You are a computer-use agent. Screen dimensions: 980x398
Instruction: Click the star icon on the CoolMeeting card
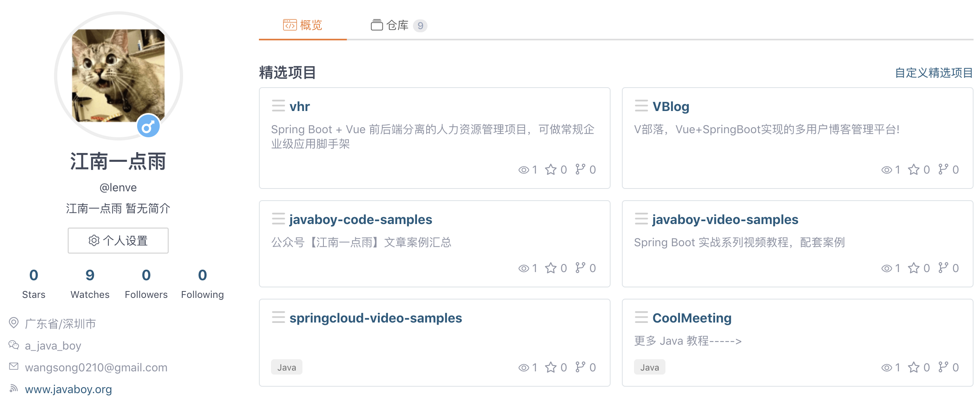pos(913,367)
